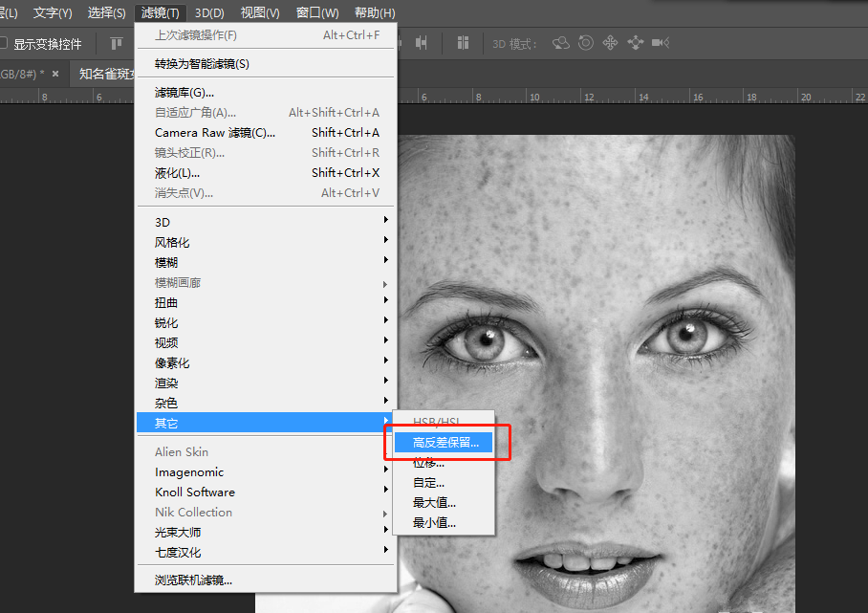This screenshot has width=868, height=613.
Task: Select the 3D object rotate tool icon
Action: click(x=560, y=42)
